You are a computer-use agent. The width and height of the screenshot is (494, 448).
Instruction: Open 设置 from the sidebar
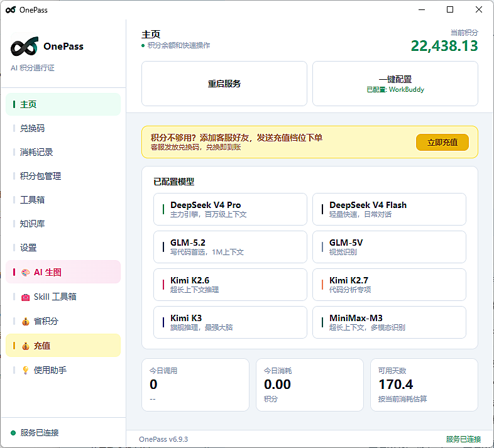tap(63, 248)
